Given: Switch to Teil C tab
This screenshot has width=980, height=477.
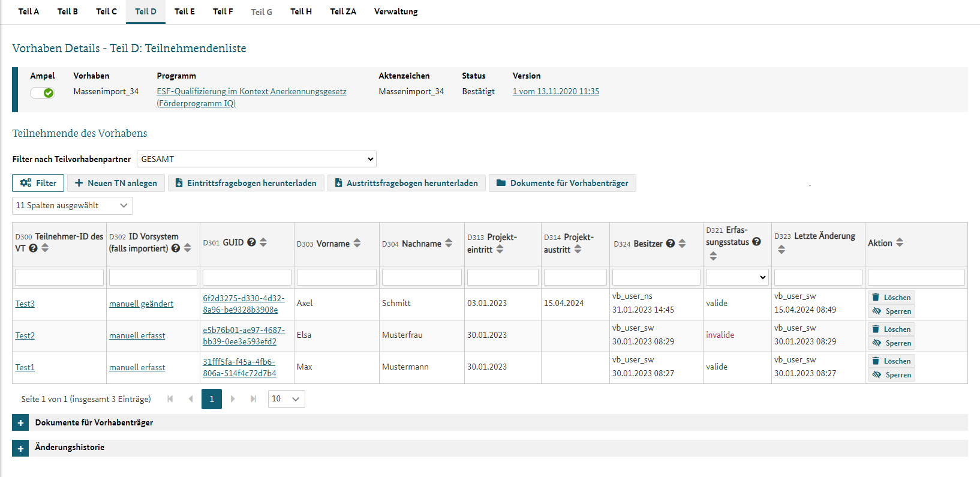Looking at the screenshot, I should click(106, 11).
